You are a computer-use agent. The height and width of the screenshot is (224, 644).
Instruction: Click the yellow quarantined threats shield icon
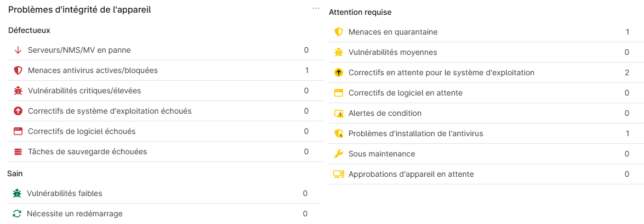338,32
